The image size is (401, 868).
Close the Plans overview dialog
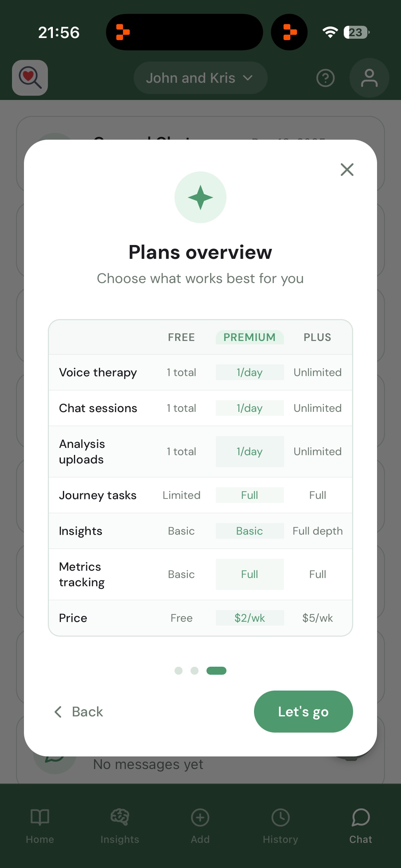pos(347,170)
